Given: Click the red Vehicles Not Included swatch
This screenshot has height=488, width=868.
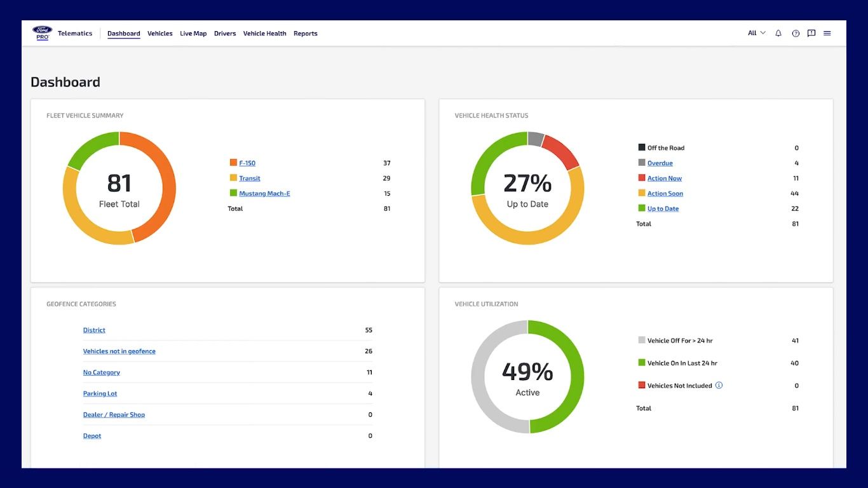Looking at the screenshot, I should pos(642,385).
